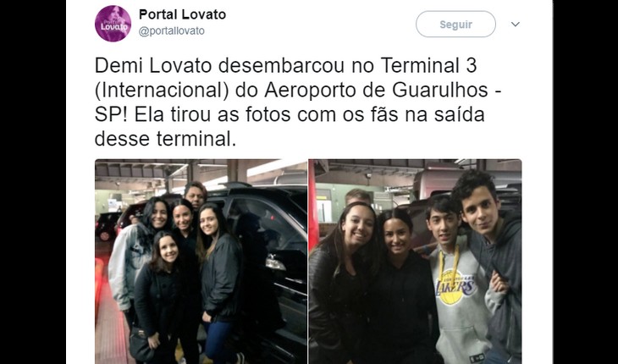
Task: Expand the tweet options chevron arrow
Action: coord(515,24)
